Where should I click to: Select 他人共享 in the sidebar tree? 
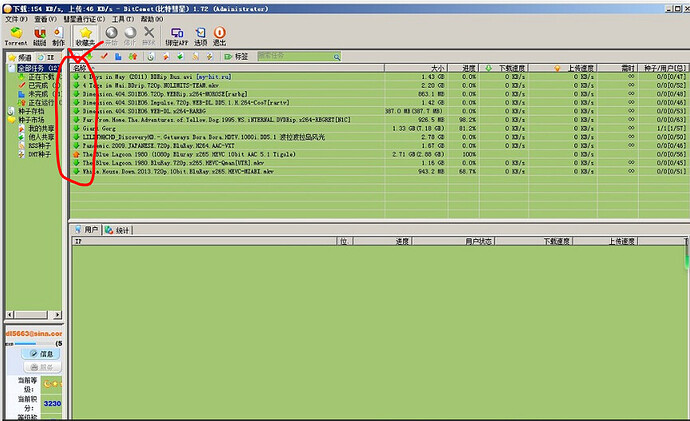(41, 137)
